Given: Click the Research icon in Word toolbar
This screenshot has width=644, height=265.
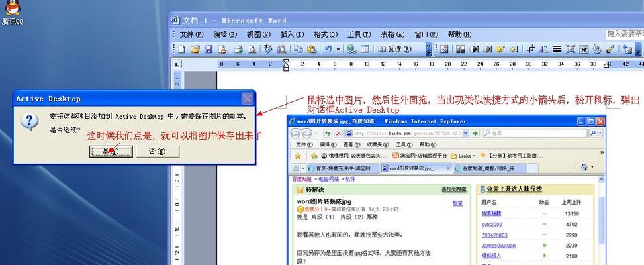Looking at the screenshot, I should 281,49.
